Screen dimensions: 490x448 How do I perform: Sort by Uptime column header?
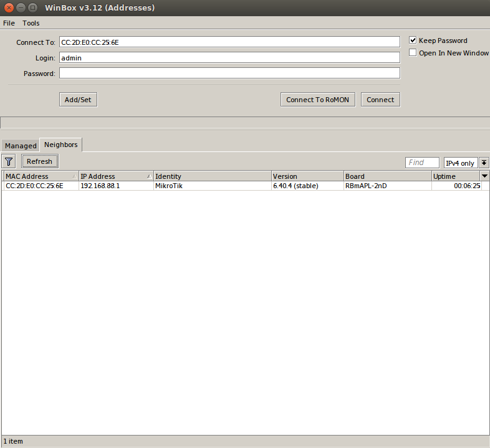[456, 176]
